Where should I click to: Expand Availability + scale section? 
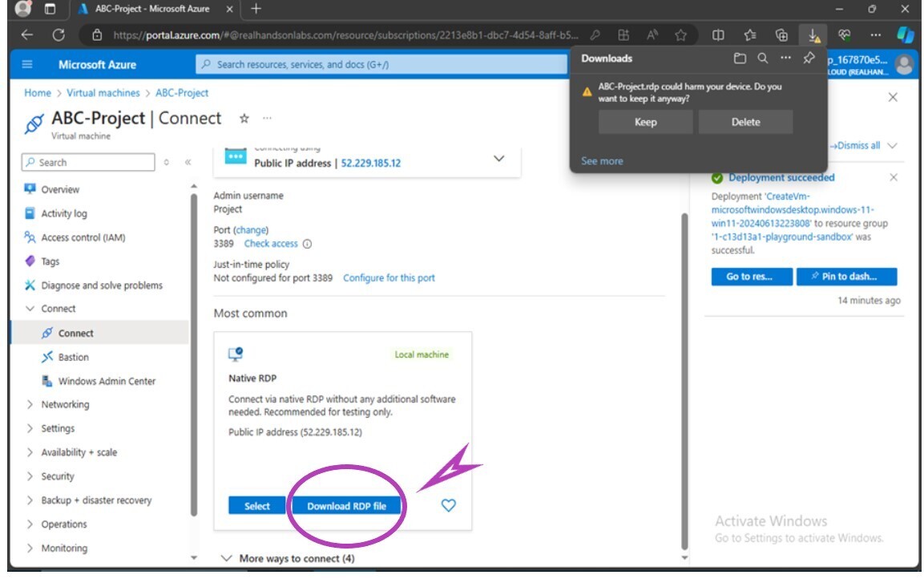(30, 452)
